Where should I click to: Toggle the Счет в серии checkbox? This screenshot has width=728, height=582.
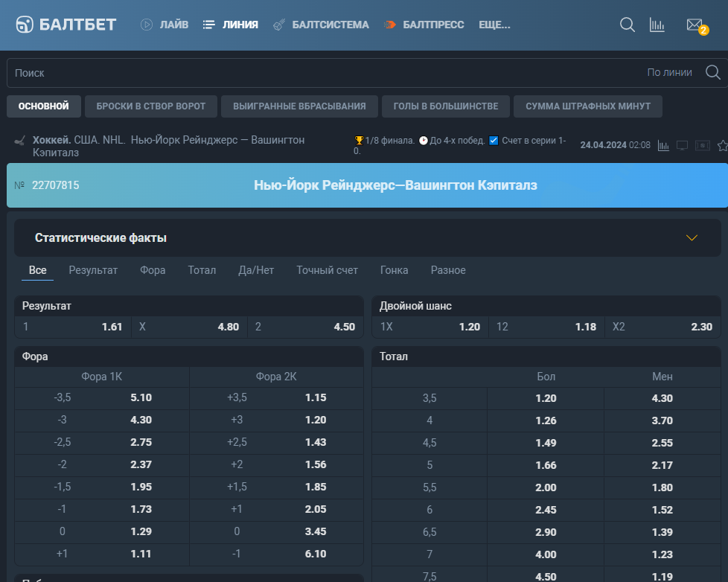coord(494,140)
